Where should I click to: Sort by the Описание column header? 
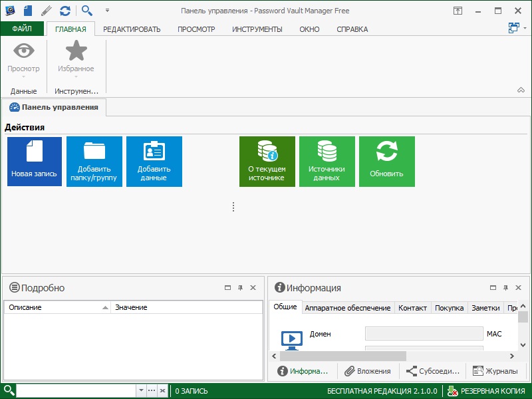point(57,307)
